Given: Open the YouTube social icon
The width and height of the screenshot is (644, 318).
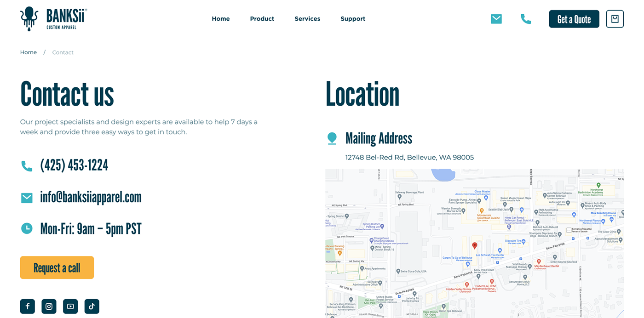Looking at the screenshot, I should coord(70,307).
